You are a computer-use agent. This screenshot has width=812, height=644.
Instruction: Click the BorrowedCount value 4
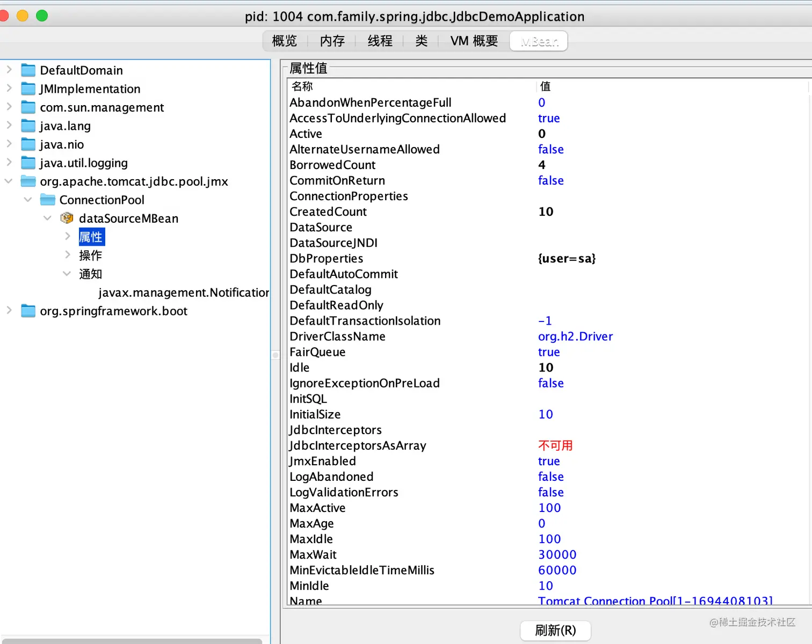542,165
